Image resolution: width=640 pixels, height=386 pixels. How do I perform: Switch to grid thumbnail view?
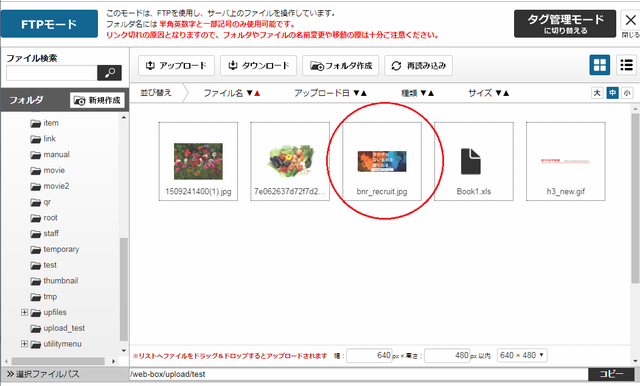click(x=600, y=65)
